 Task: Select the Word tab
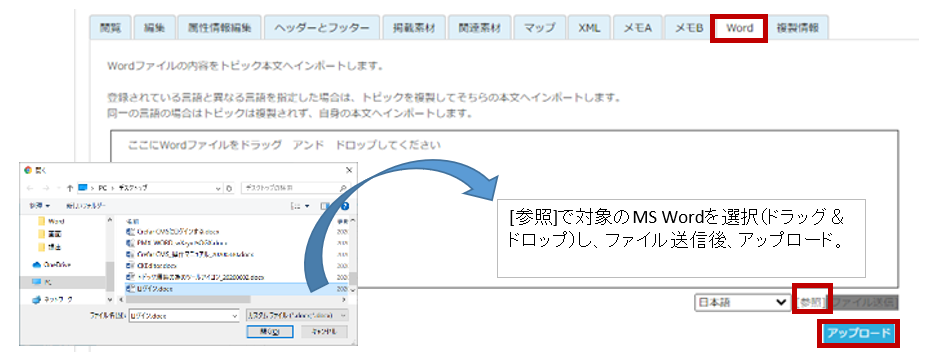click(739, 28)
